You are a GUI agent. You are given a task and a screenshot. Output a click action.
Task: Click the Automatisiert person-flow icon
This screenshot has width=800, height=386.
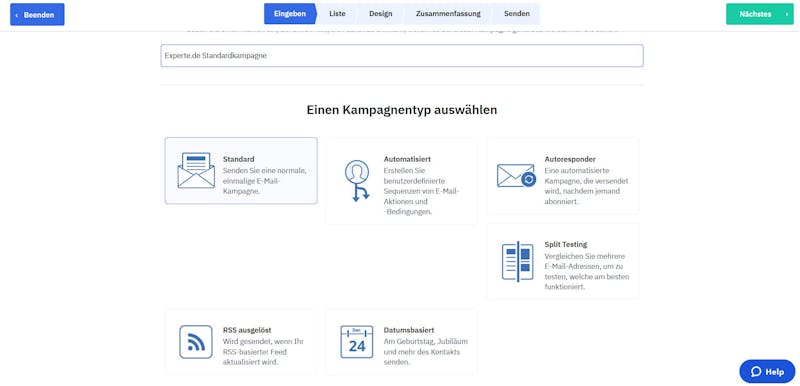click(x=357, y=181)
